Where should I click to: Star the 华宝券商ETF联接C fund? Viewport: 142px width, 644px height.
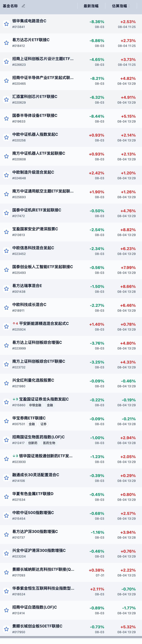point(7,421)
